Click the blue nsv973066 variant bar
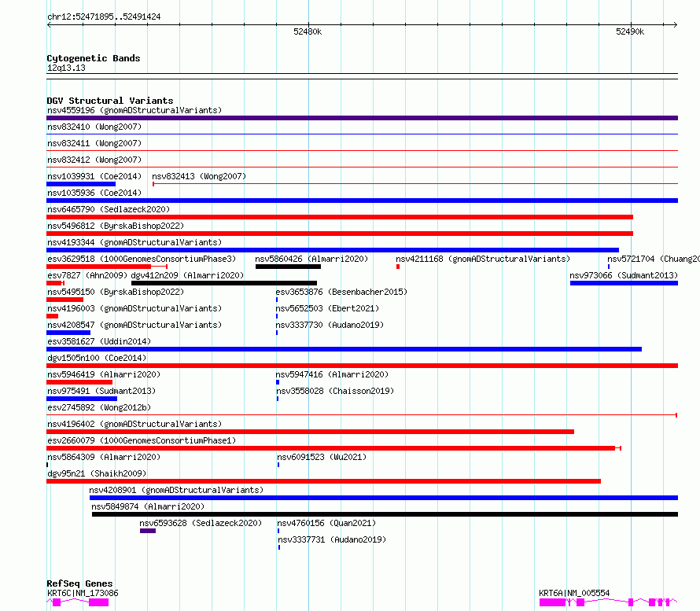700x611 pixels. 624,283
